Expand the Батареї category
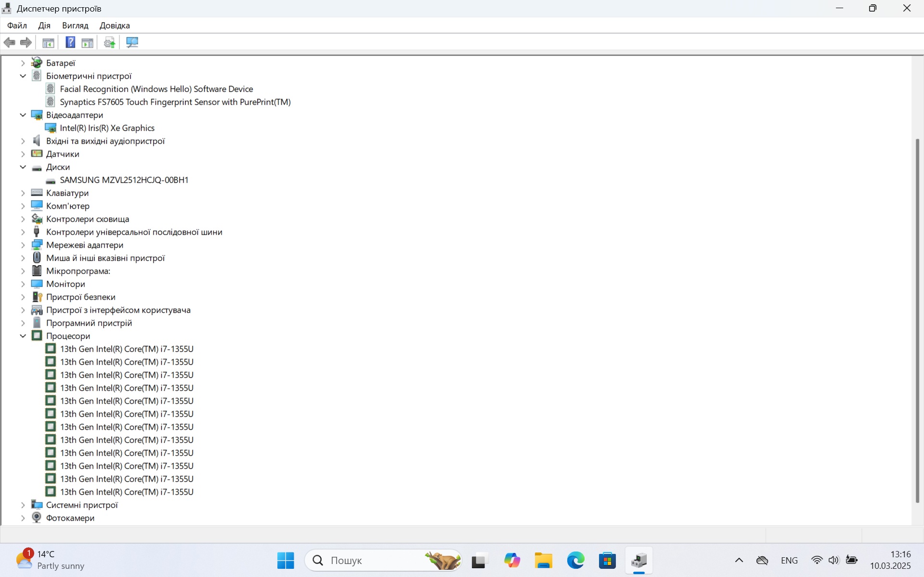 (x=23, y=63)
